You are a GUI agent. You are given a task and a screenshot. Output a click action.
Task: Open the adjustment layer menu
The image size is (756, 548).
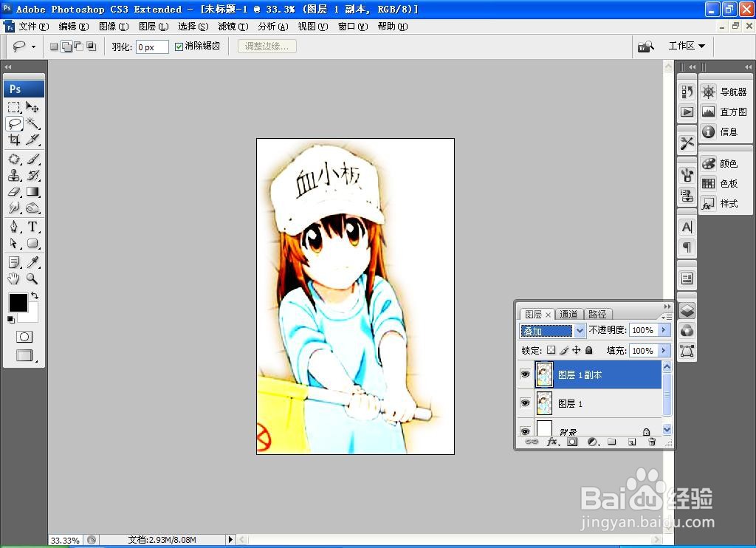tap(593, 442)
